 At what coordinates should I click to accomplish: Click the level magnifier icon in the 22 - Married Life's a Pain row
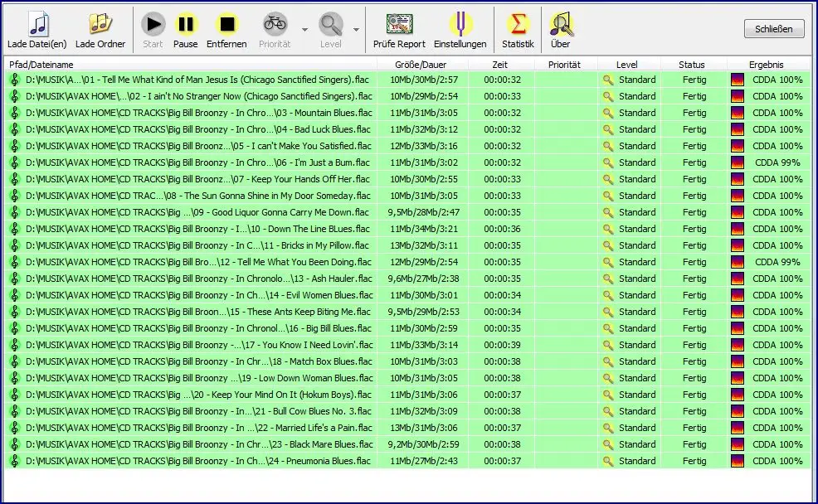(608, 429)
